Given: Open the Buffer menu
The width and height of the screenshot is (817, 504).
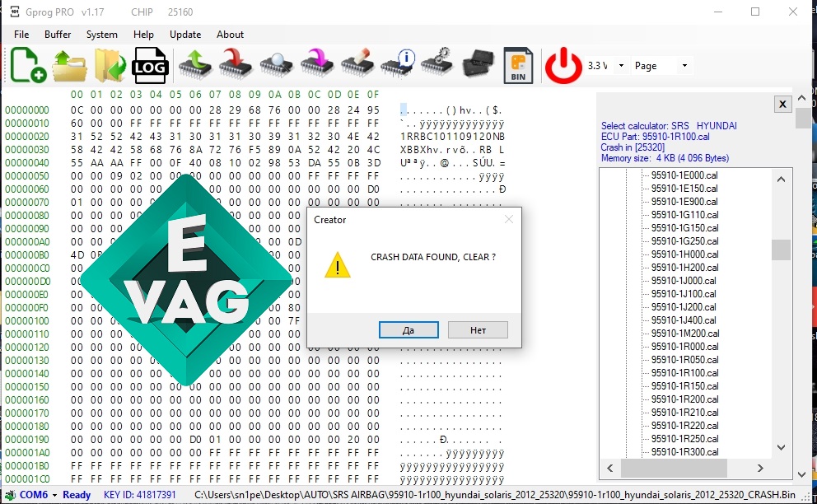Looking at the screenshot, I should pyautogui.click(x=58, y=35).
